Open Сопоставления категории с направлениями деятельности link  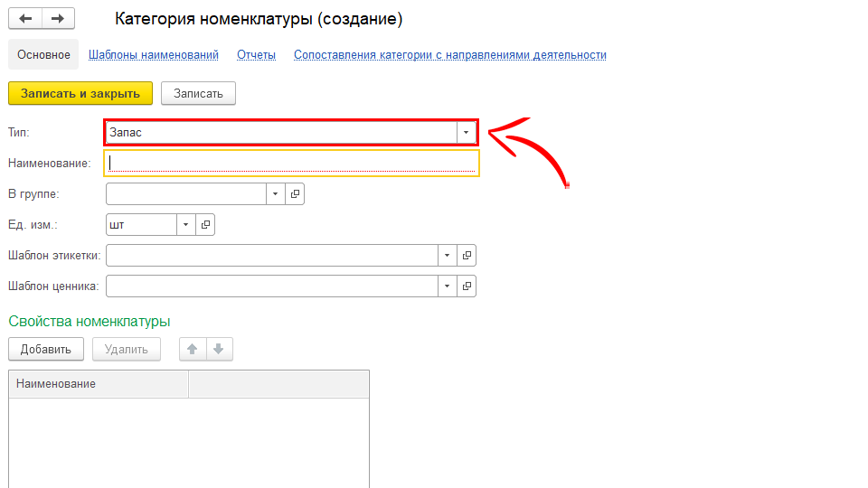[449, 55]
